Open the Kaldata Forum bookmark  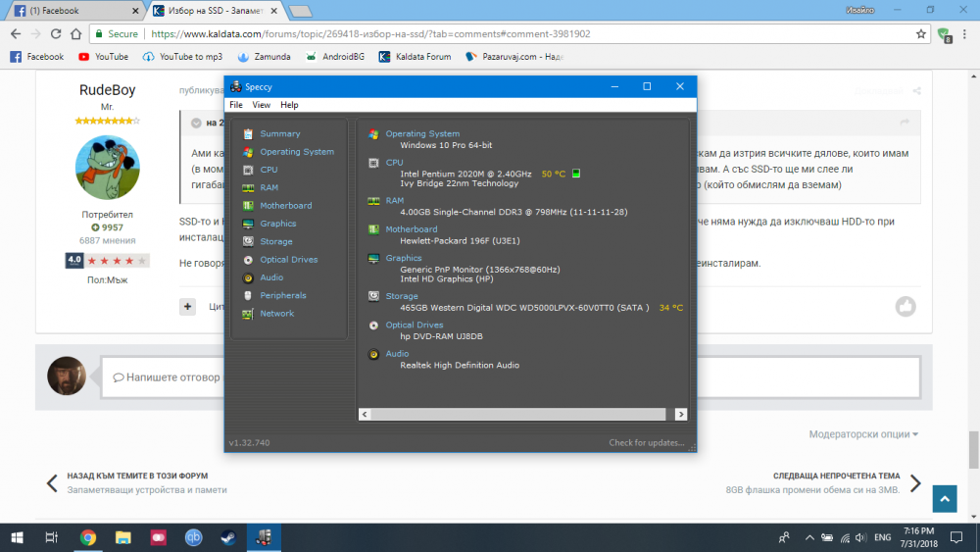415,56
